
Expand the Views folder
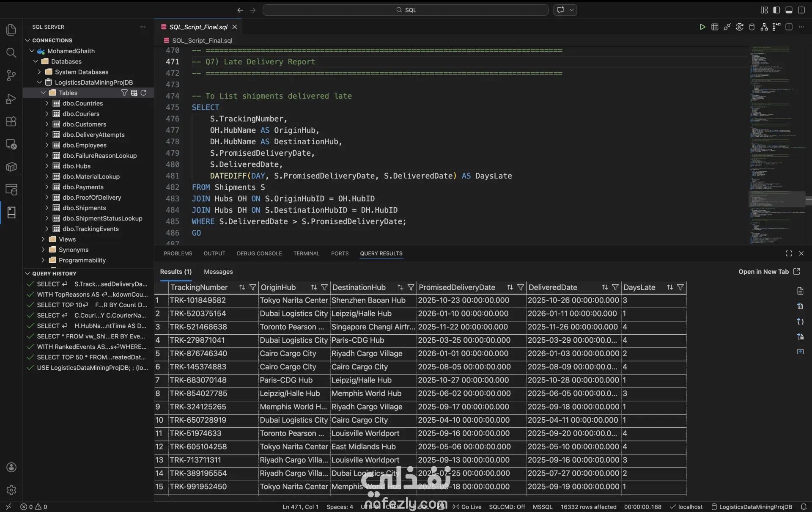[x=43, y=239]
